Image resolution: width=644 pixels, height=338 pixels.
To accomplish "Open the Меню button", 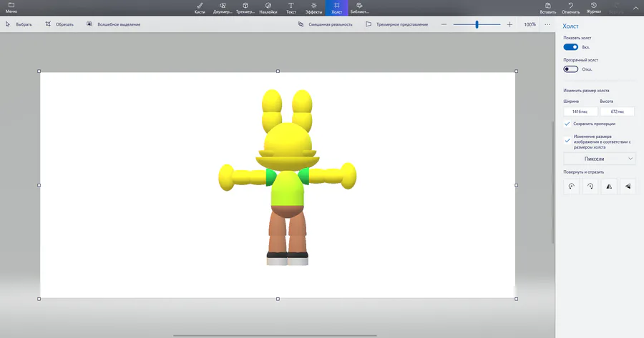I will pyautogui.click(x=11, y=8).
